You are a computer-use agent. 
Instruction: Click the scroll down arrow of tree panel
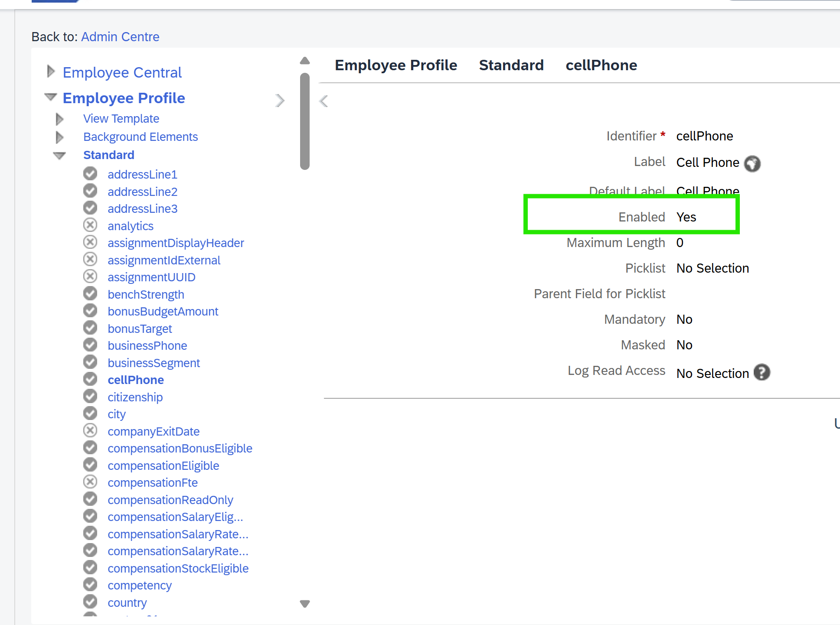(x=305, y=604)
